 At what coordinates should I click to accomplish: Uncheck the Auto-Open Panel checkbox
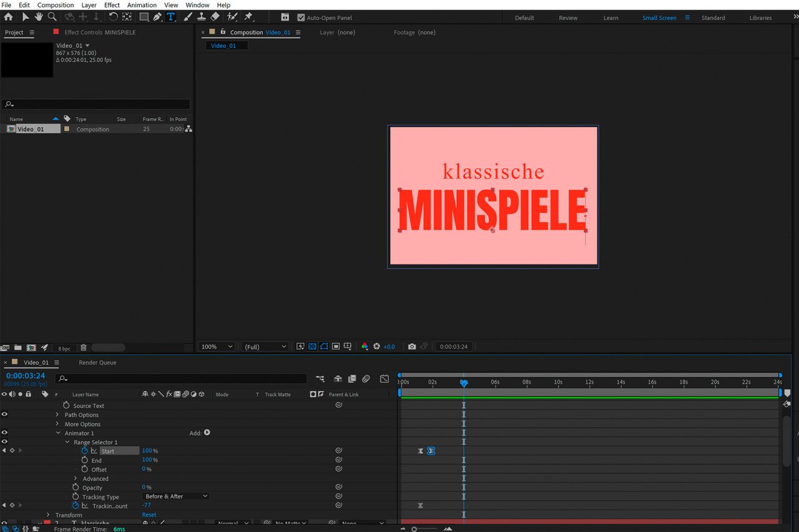pyautogui.click(x=301, y=18)
